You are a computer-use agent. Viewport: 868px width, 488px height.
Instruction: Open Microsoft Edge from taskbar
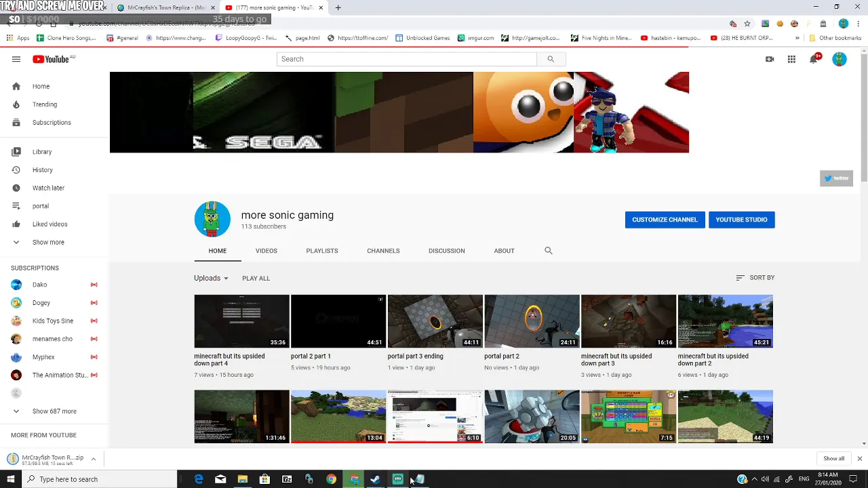199,479
